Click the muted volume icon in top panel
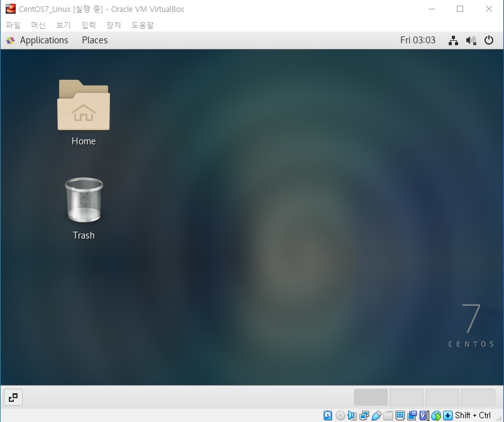The width and height of the screenshot is (504, 422). 471,40
